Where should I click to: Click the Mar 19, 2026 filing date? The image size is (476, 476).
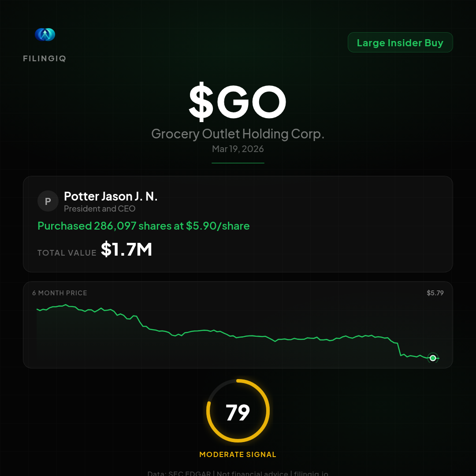[238, 149]
